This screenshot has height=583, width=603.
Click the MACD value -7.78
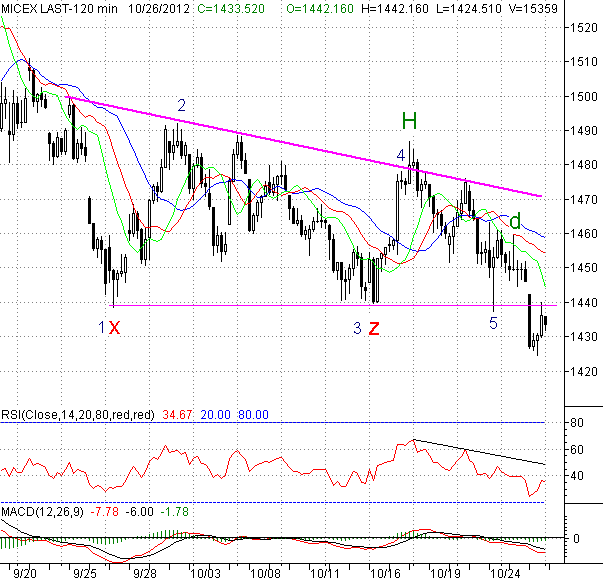pos(105,512)
